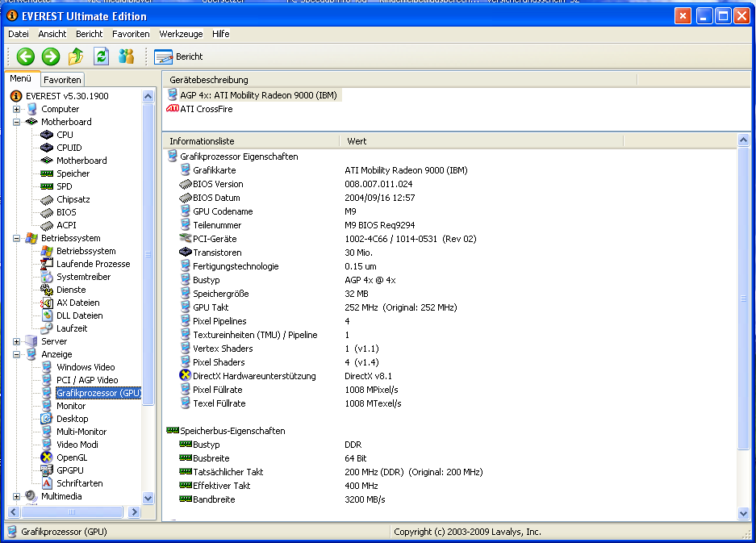Open the Ansicht menu
This screenshot has height=543, width=756.
(x=52, y=34)
